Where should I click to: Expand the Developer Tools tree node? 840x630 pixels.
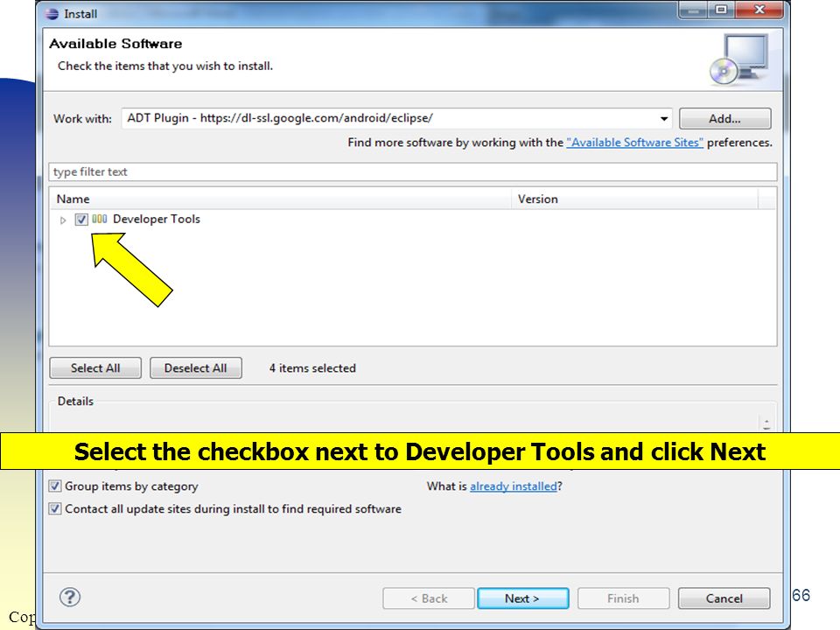click(x=63, y=220)
